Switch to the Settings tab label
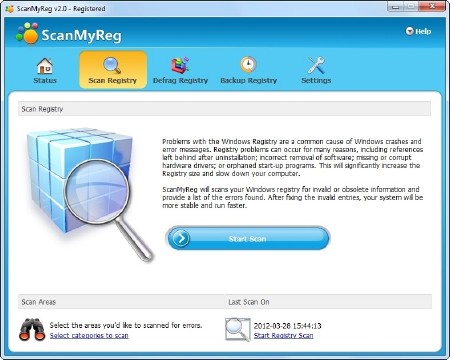 click(x=316, y=80)
